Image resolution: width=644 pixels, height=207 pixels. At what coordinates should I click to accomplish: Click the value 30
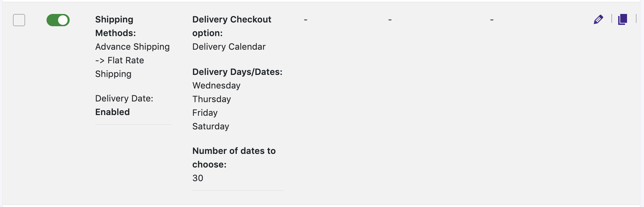(x=198, y=178)
